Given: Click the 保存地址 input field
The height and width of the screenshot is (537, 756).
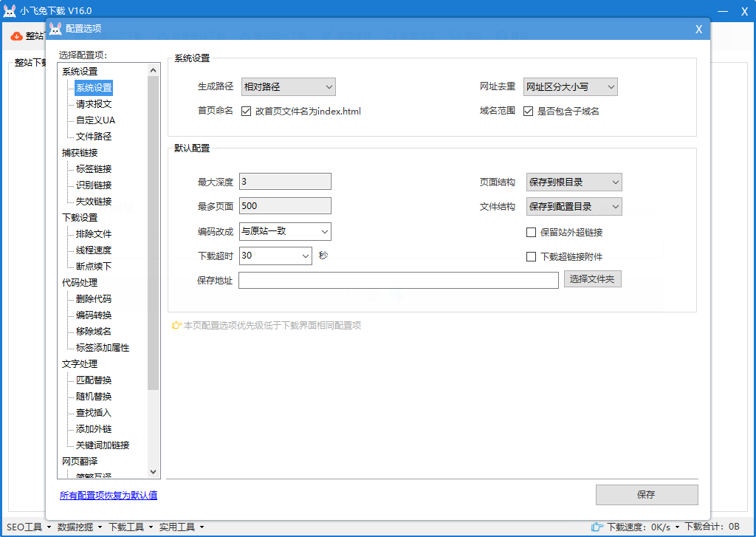Looking at the screenshot, I should (x=398, y=281).
